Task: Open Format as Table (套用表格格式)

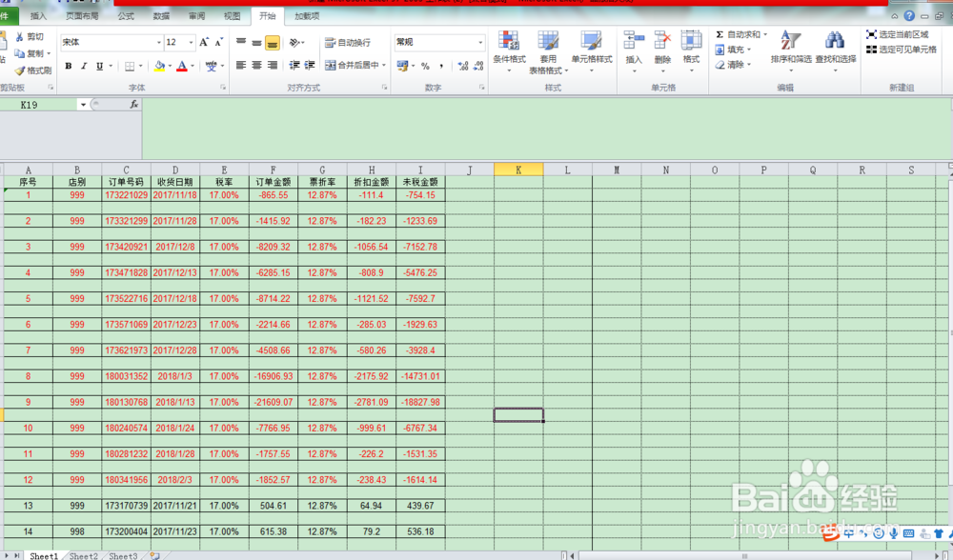Action: pos(548,52)
